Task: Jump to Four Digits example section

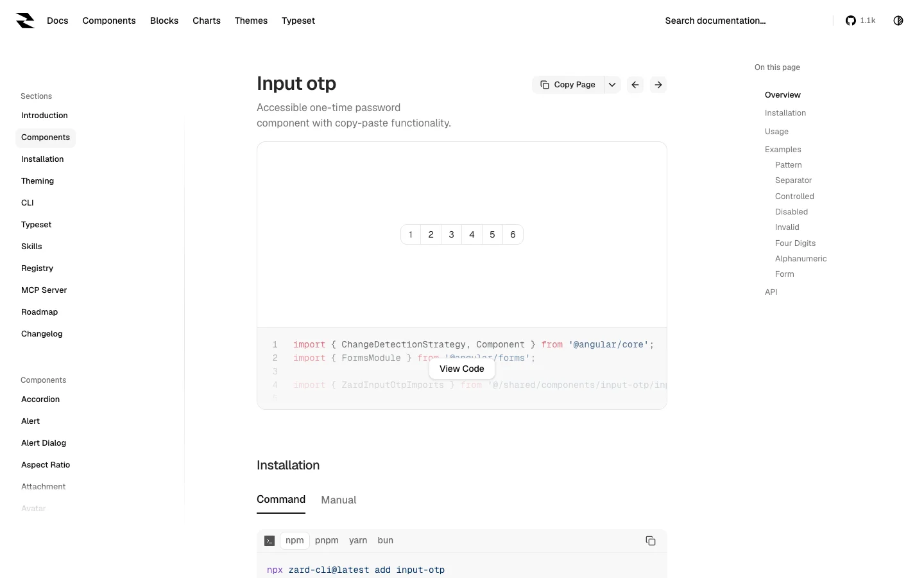Action: pyautogui.click(x=795, y=243)
